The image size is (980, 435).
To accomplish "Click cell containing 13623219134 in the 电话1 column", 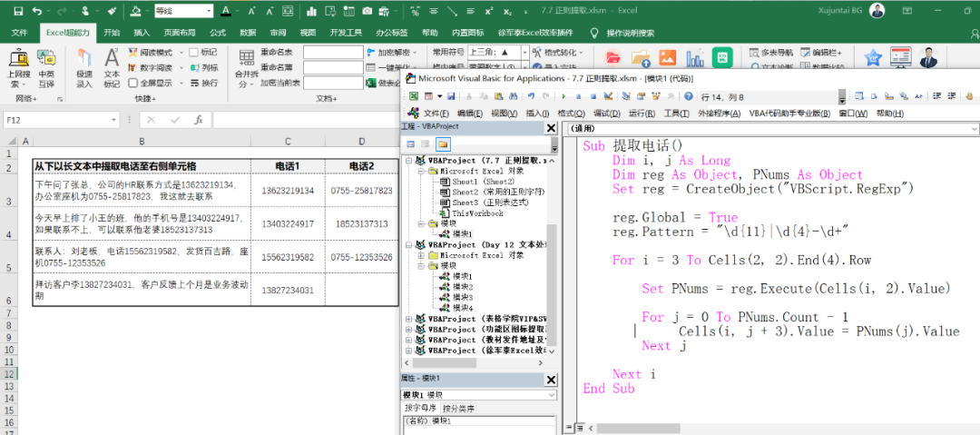I will click(288, 191).
